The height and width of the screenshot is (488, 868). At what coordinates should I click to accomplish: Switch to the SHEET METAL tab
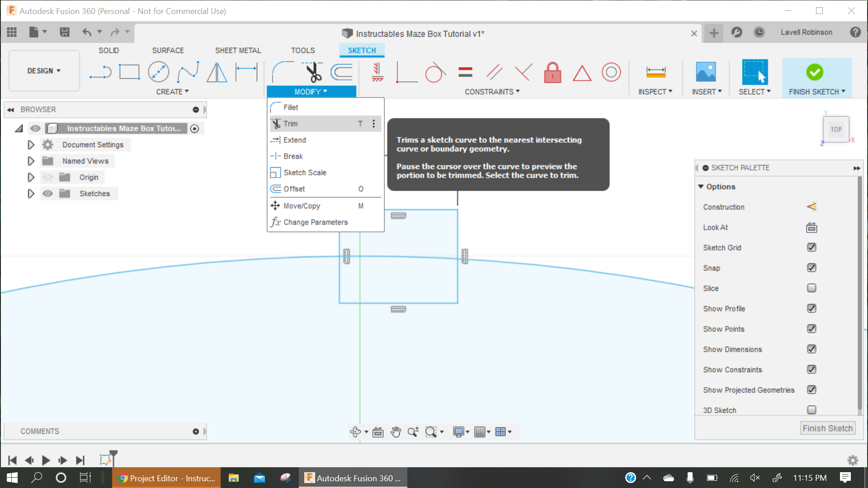click(x=238, y=51)
